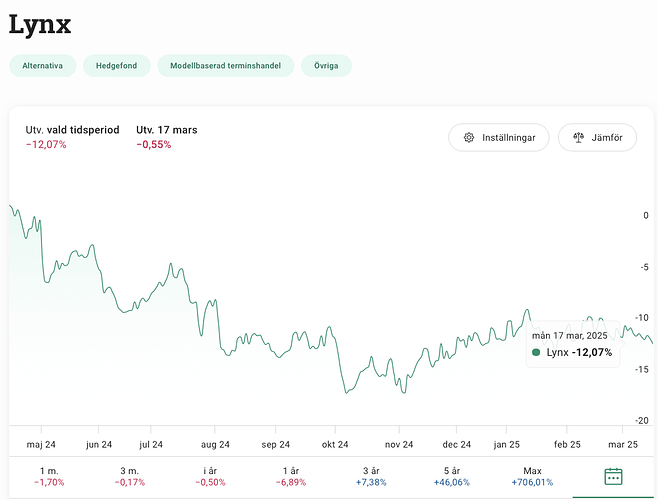This screenshot has width=658, height=500.
Task: Click the okt 24 axis label
Action: pyautogui.click(x=335, y=444)
